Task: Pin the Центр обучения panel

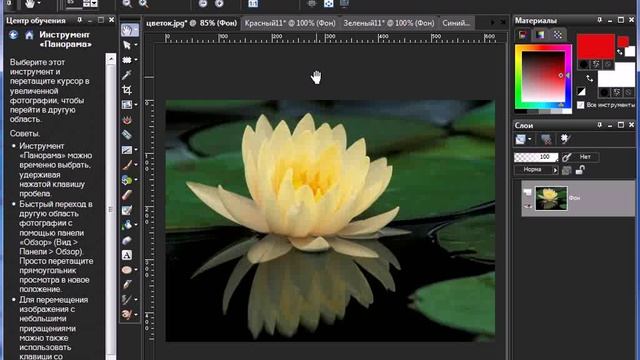Action: pos(79,20)
